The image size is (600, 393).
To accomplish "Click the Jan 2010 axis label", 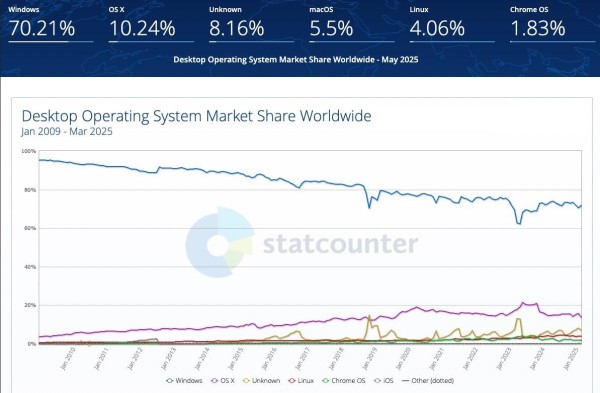I will (67, 359).
